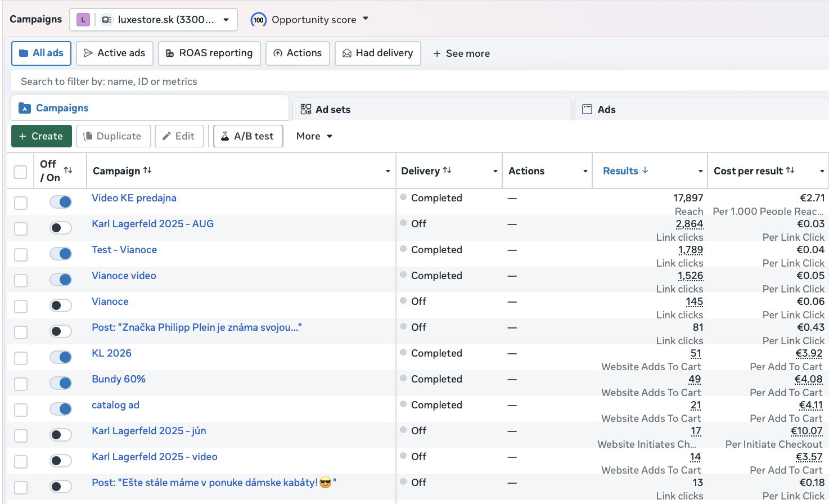Enable the KL 2026 campaign switch

(x=61, y=357)
